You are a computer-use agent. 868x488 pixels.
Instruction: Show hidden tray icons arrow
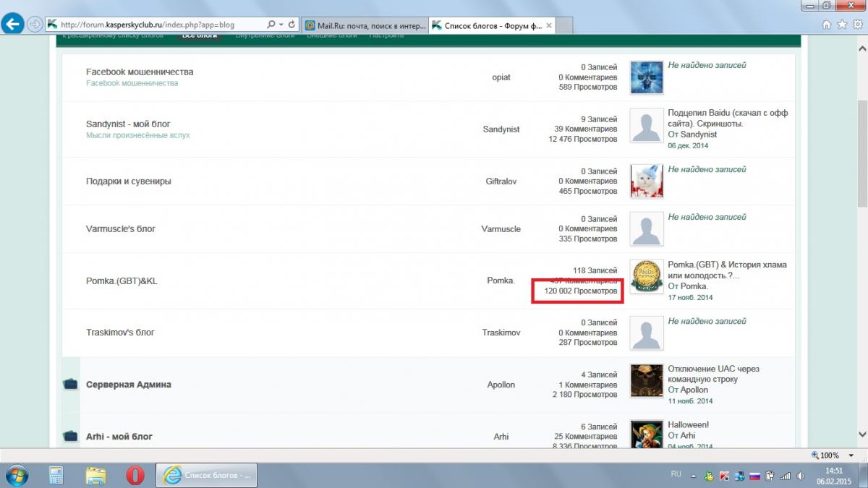point(695,476)
